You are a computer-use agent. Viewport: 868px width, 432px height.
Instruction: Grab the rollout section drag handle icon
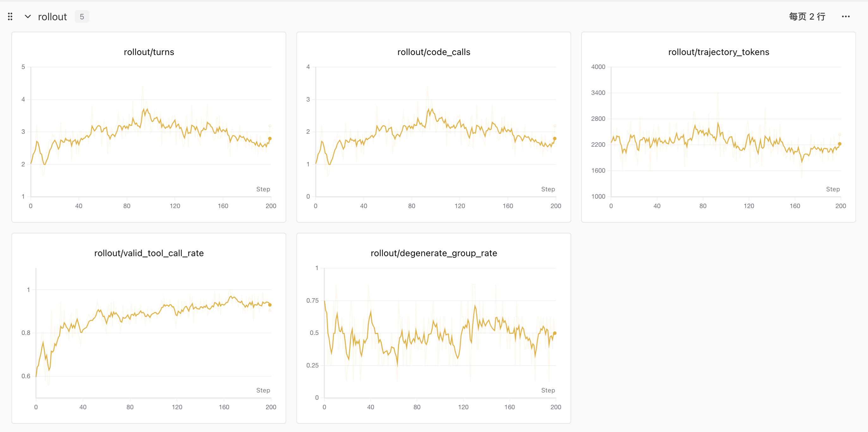click(10, 16)
